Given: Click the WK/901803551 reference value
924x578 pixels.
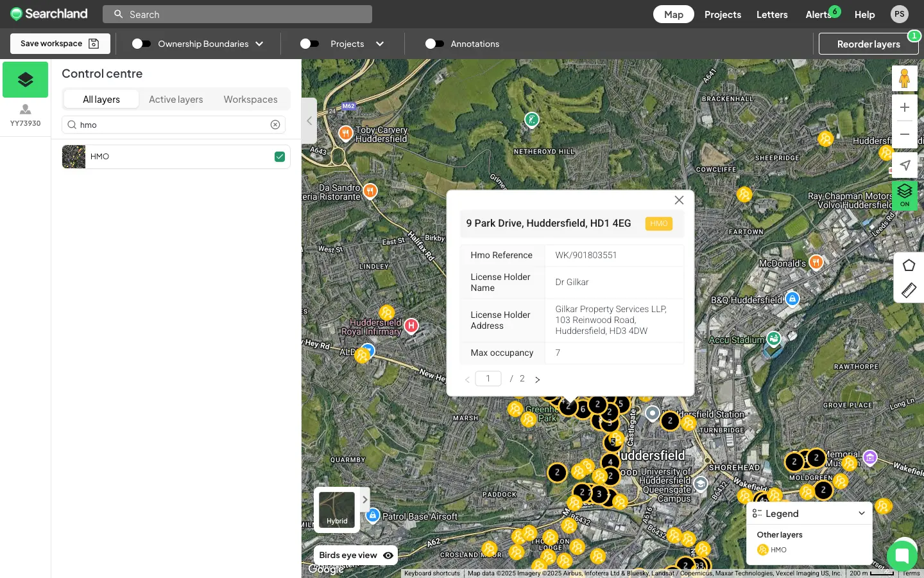Looking at the screenshot, I should click(x=586, y=255).
